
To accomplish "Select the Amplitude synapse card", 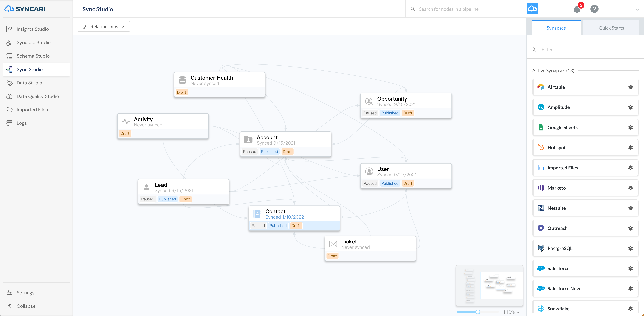I will click(x=585, y=107).
